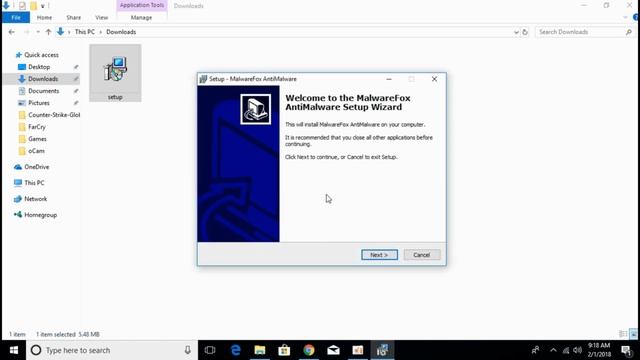Click Cortana microphone icon in search box
640x360 pixels.
187,350
